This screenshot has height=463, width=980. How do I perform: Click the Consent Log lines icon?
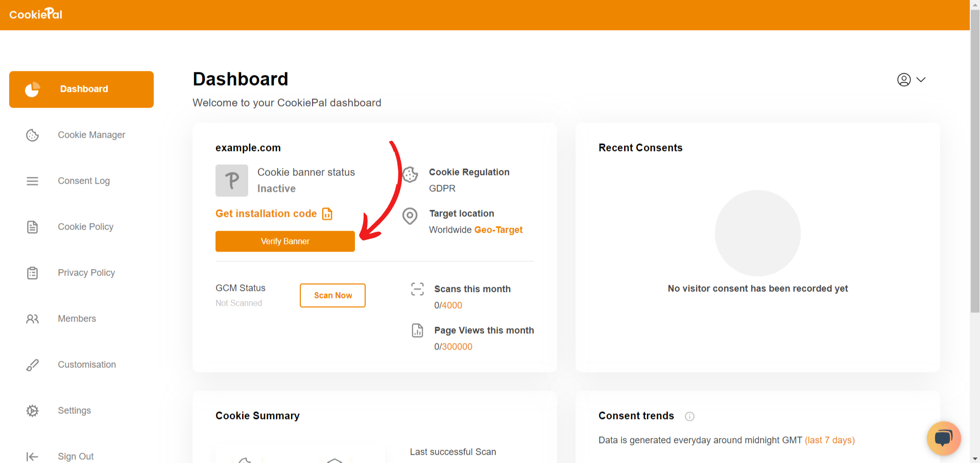pyautogui.click(x=32, y=181)
